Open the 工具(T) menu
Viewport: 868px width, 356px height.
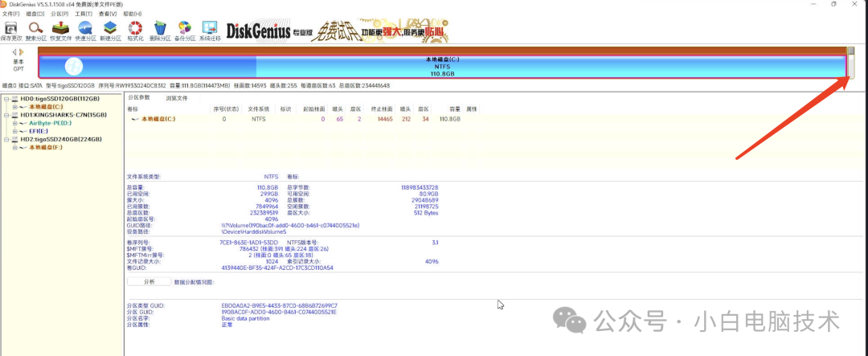[84, 14]
